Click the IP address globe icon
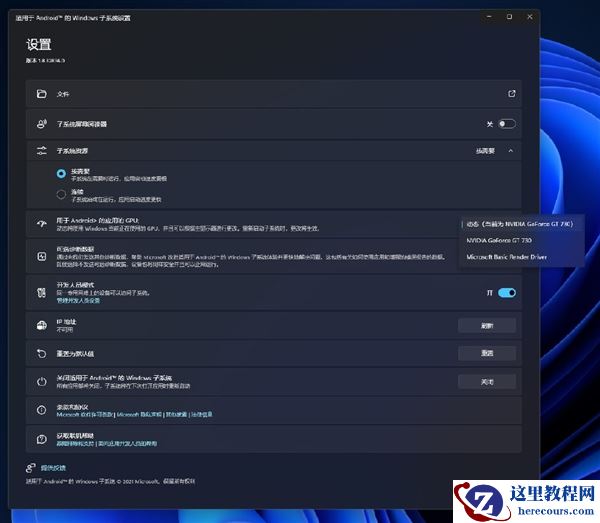Image resolution: width=600 pixels, height=523 pixels. click(x=41, y=325)
